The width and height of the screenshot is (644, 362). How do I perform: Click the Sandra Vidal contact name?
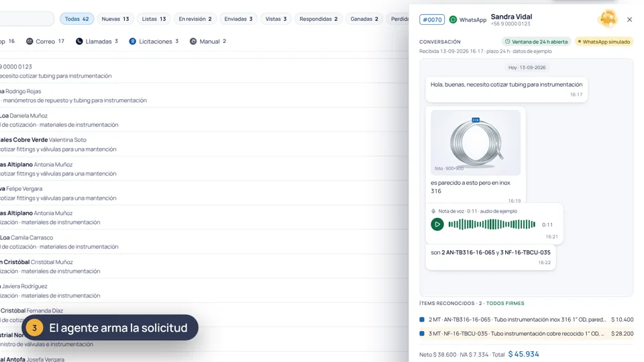(511, 16)
